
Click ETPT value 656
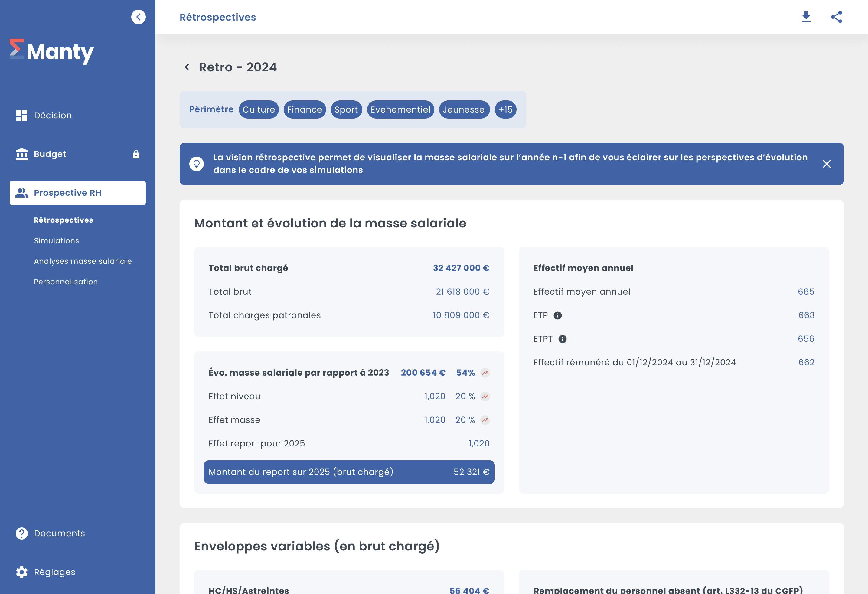coord(806,339)
